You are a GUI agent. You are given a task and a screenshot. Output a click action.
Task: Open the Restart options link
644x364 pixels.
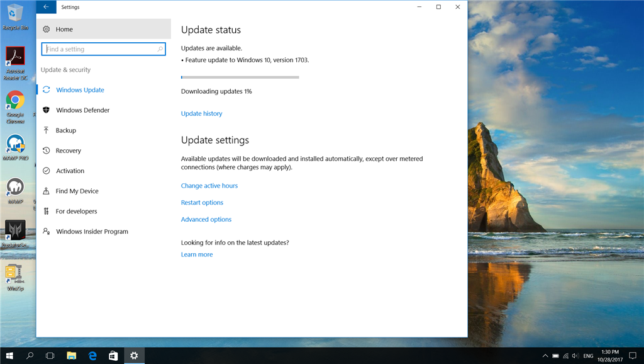(202, 202)
